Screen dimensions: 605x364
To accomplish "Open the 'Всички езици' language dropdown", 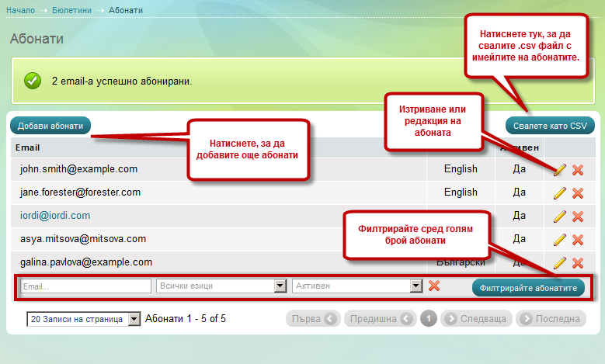I will (221, 286).
